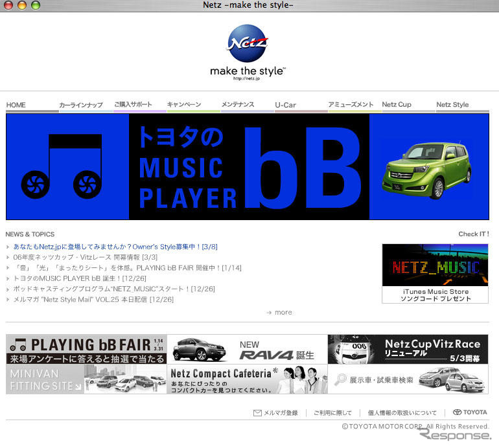
Task: Open the Netz Compact Cafeteria banner
Action: (248, 379)
